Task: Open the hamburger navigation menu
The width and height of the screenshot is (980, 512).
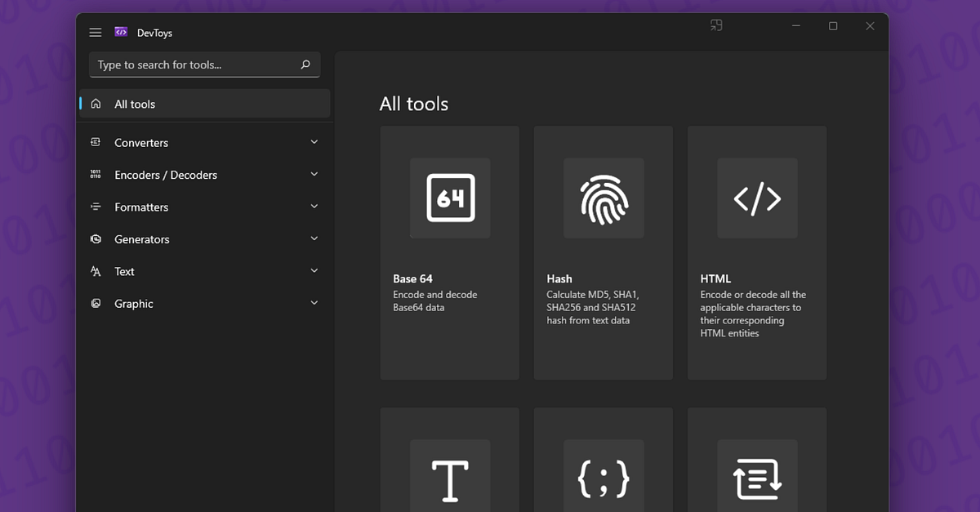Action: tap(96, 32)
